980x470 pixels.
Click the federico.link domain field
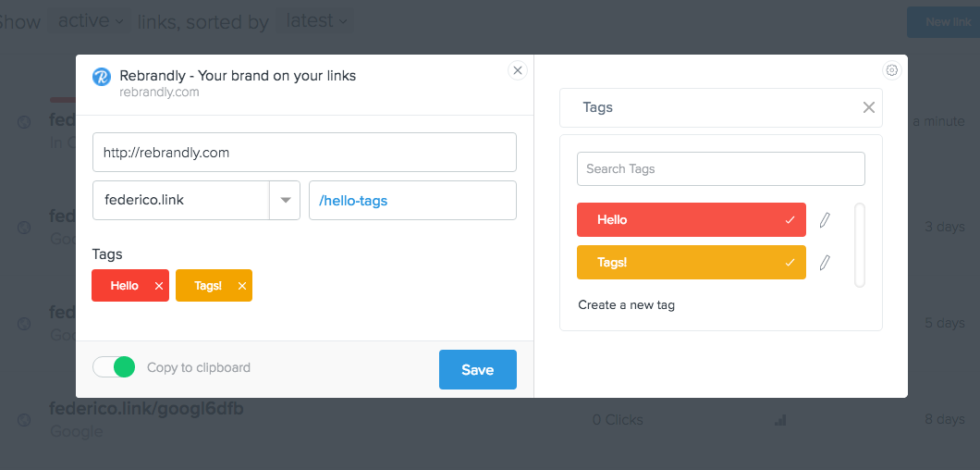point(180,200)
